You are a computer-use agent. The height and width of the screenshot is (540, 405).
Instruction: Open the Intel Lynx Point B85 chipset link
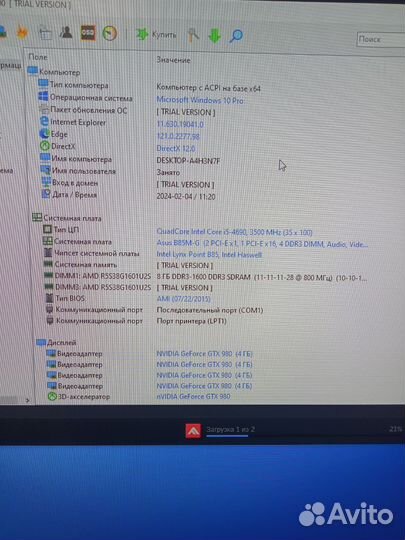[x=209, y=255]
